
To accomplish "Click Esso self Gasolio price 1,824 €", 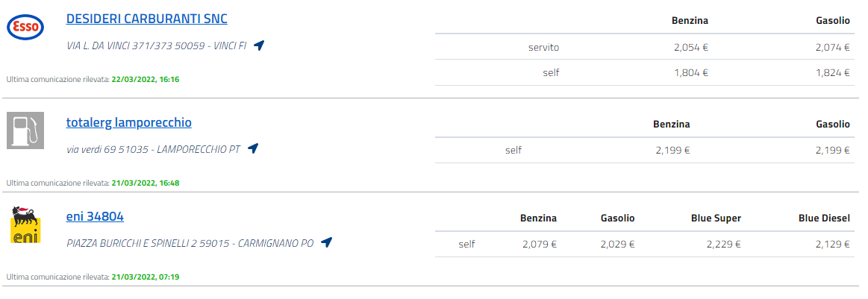I will [832, 72].
